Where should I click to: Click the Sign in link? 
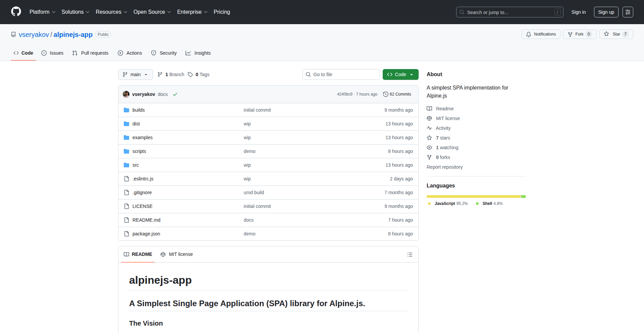click(x=579, y=12)
